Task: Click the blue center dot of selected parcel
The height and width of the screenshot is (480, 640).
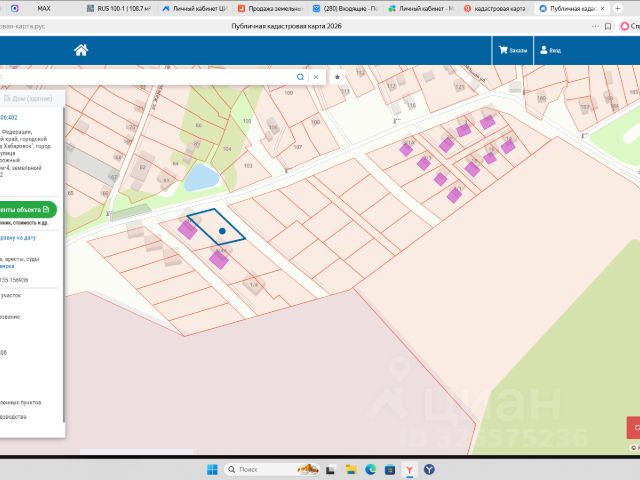Action: tap(222, 231)
